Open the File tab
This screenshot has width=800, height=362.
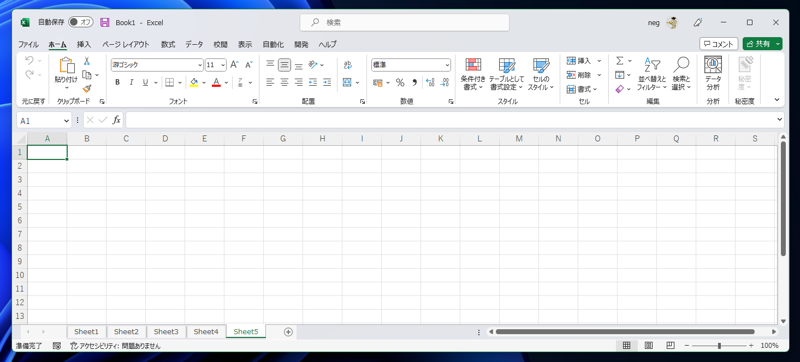(29, 44)
